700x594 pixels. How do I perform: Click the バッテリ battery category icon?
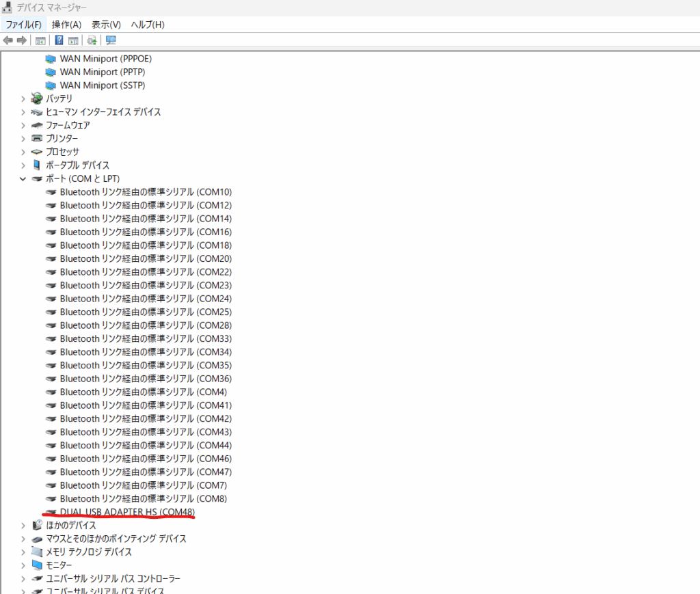37,98
